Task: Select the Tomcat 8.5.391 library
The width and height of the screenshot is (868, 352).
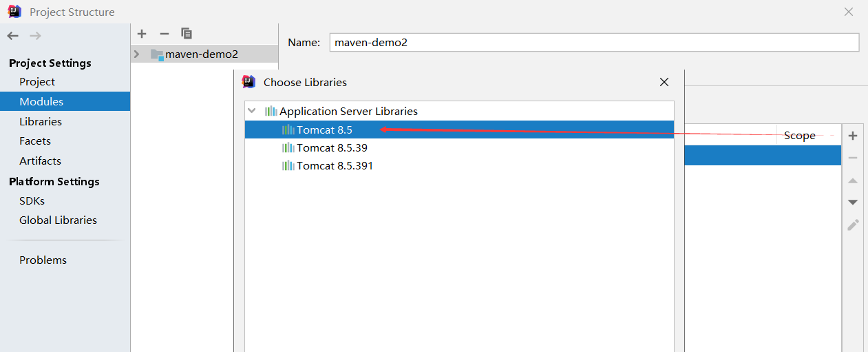Action: tap(335, 165)
